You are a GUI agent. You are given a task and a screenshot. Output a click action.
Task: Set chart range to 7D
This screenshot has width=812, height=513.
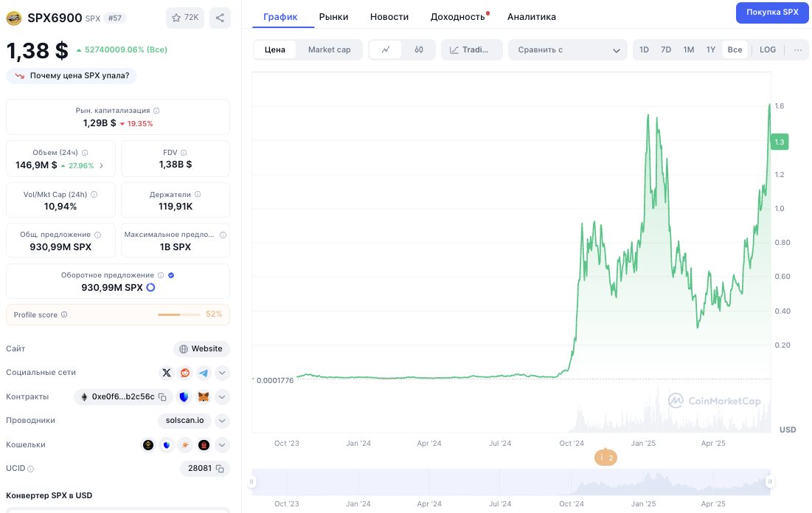666,49
